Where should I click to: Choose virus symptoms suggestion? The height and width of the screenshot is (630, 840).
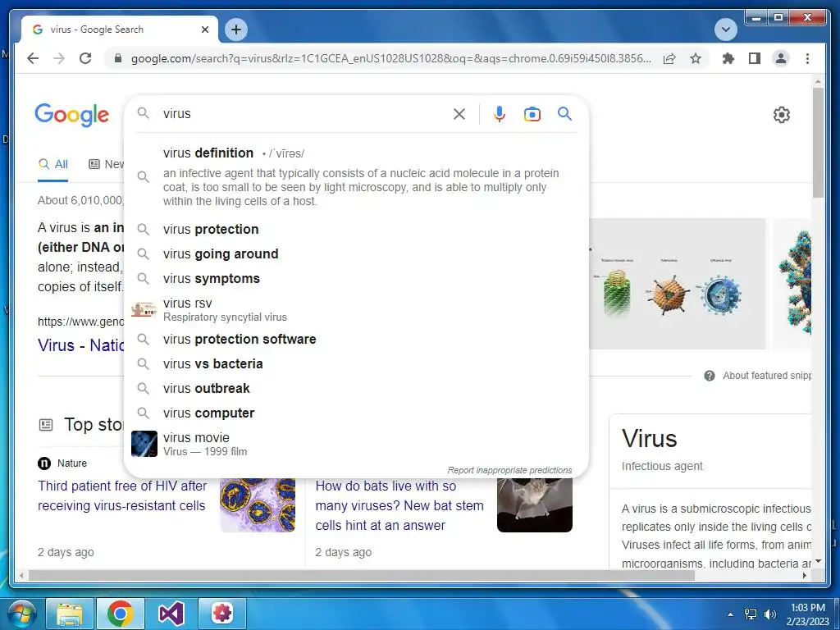point(356,279)
